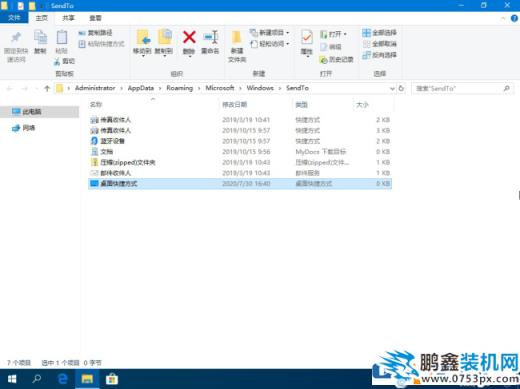Select the 邮件收件人 mail recipient item
The height and width of the screenshot is (389, 520).
[x=240, y=173]
